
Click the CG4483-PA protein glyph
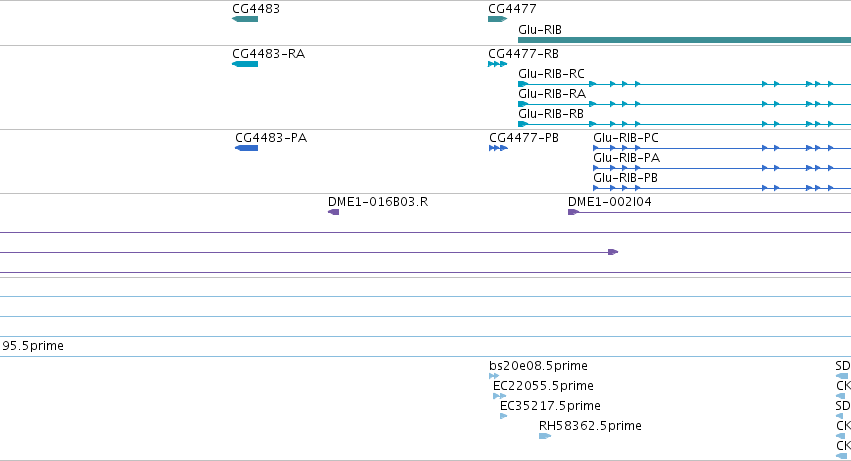pos(246,148)
